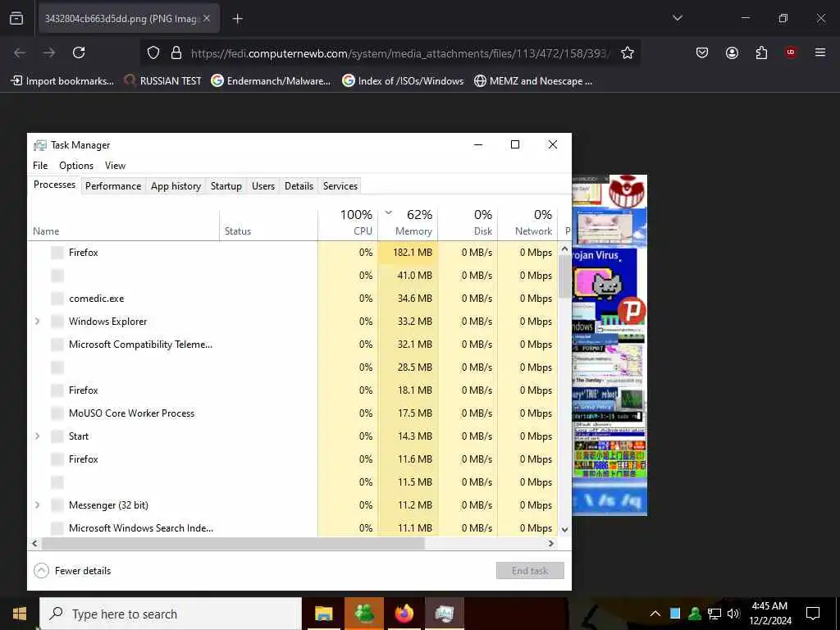Screen dimensions: 840x630
Task: Click the uBlock Origin extension icon
Action: 791,52
